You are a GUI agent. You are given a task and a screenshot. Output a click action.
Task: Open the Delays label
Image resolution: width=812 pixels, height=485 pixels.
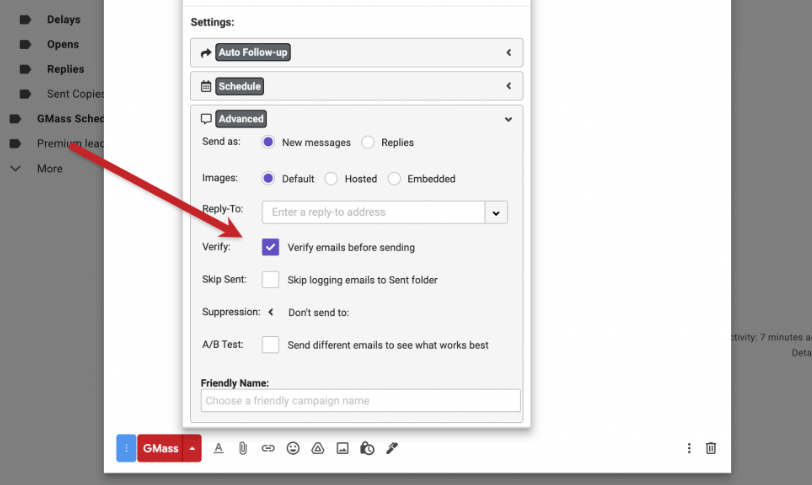pos(64,20)
